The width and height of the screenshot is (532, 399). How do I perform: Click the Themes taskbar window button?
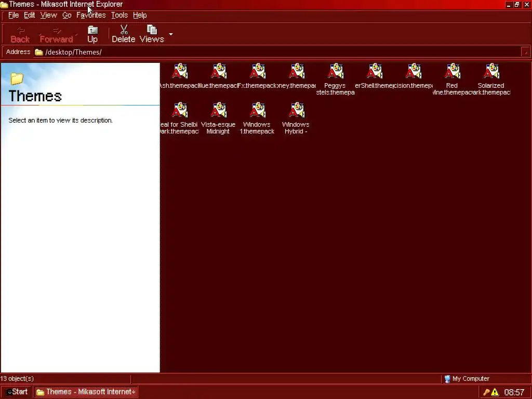pos(86,392)
